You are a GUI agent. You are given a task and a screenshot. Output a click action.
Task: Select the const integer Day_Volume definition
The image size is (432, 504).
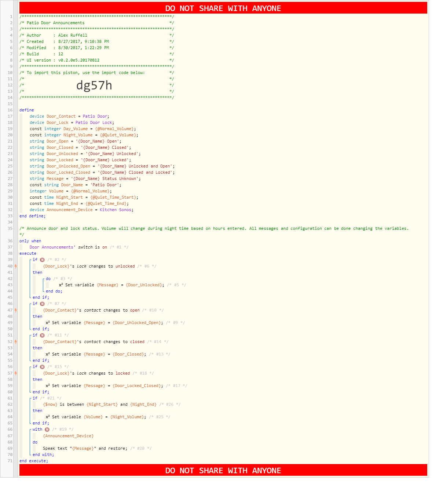tap(83, 129)
